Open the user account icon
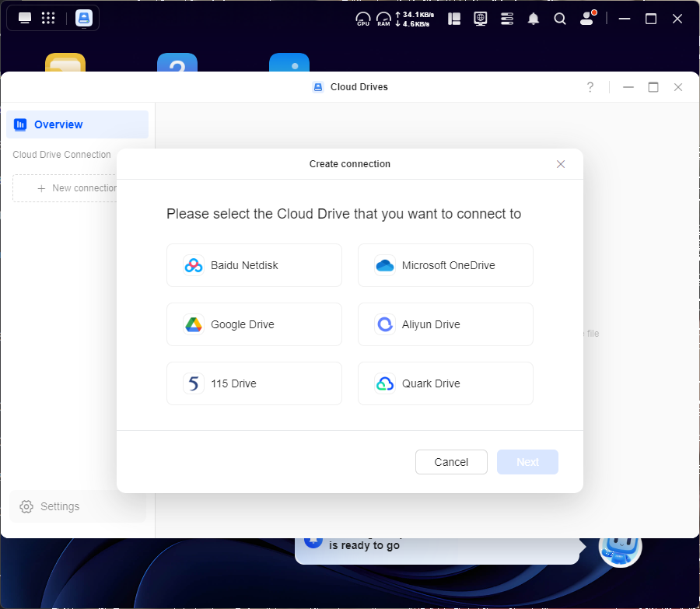Viewport: 700px width, 609px height. [587, 19]
